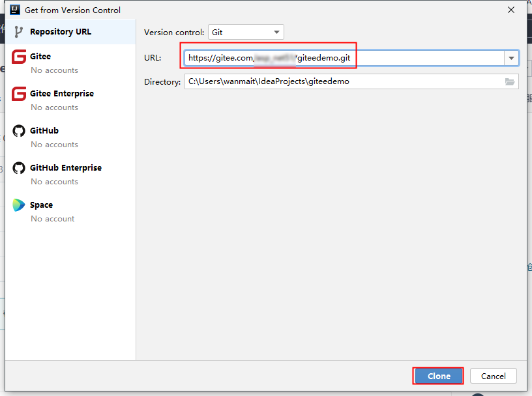Click the Clone button
This screenshot has width=532, height=396.
[x=439, y=376]
